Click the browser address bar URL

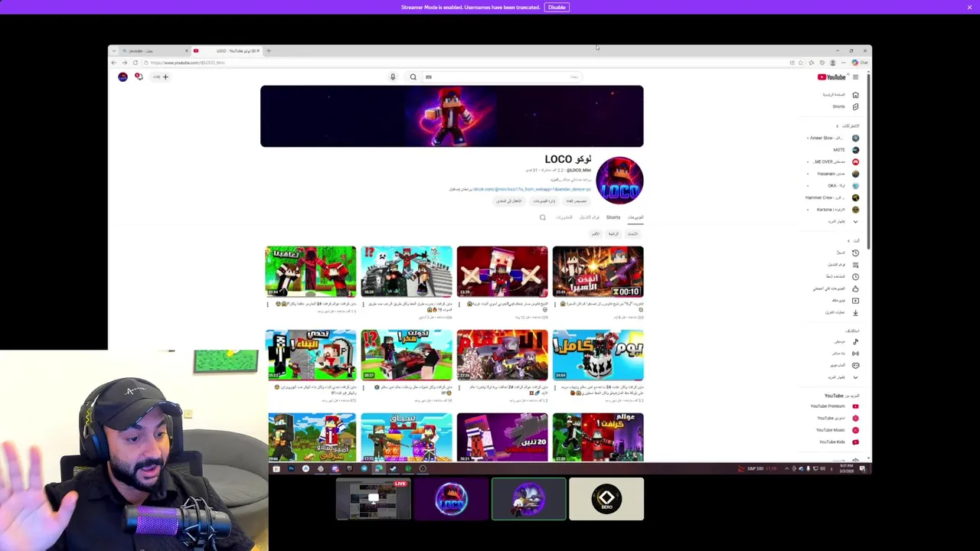pos(188,63)
